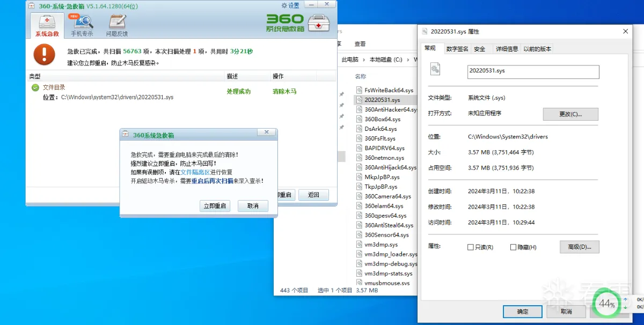This screenshot has height=325, width=644.
Task: Click the red exclamation warning icon
Action: click(45, 55)
